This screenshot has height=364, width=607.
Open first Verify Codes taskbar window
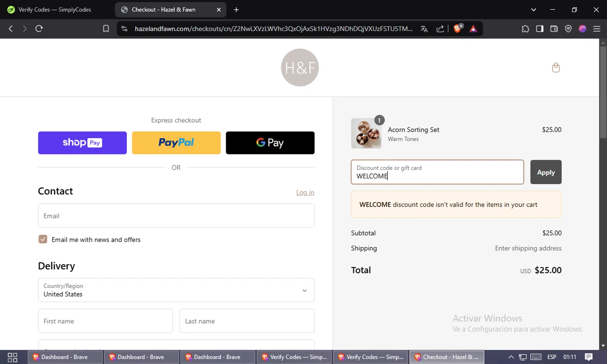point(294,357)
